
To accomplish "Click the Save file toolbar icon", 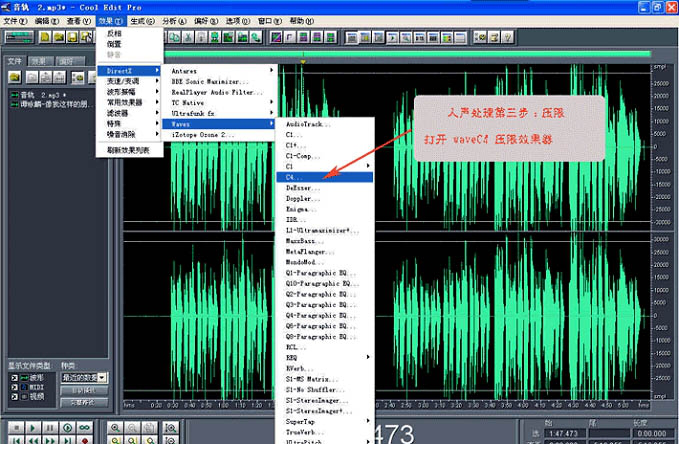I will click(x=72, y=38).
